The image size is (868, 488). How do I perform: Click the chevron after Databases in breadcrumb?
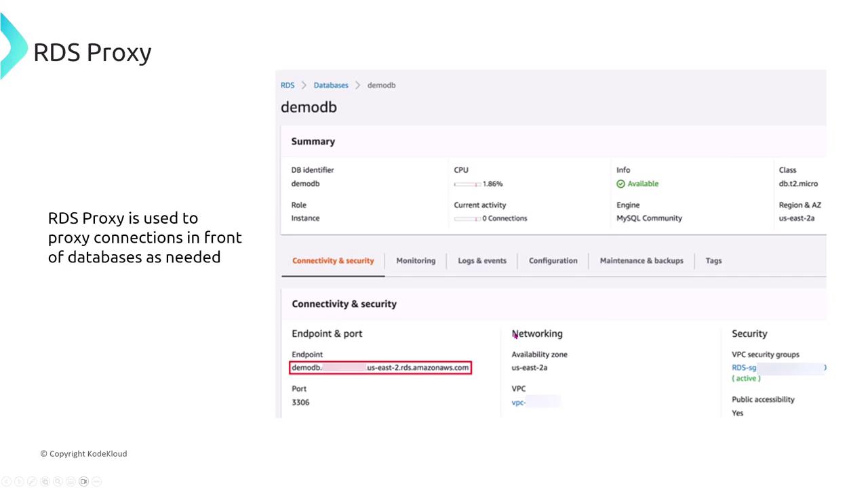click(357, 85)
